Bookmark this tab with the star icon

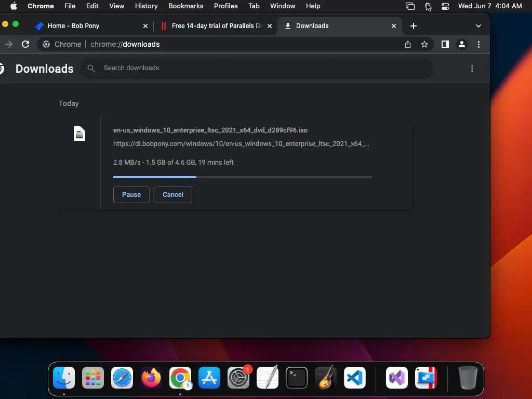[424, 44]
